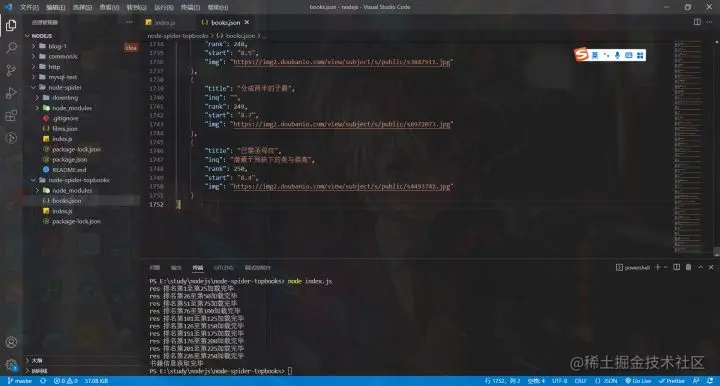
Task: Open Explorer panel ellipsis menu
Action: 129,22
